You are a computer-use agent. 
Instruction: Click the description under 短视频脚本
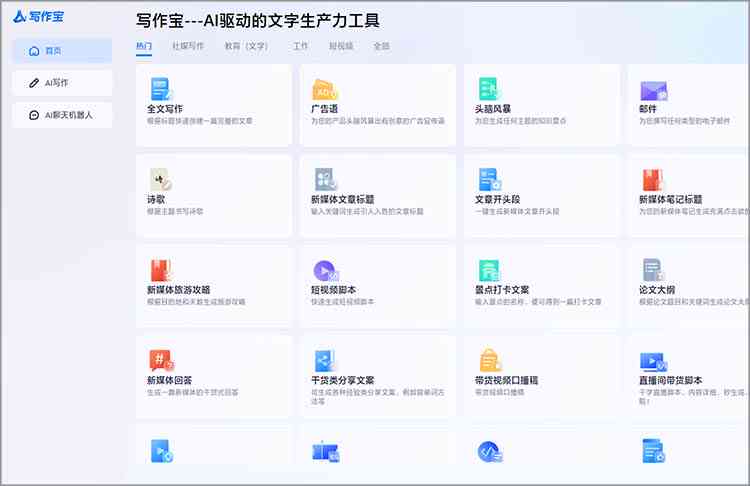coord(342,302)
